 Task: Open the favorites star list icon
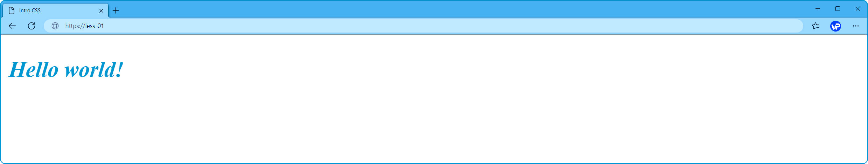[815, 26]
